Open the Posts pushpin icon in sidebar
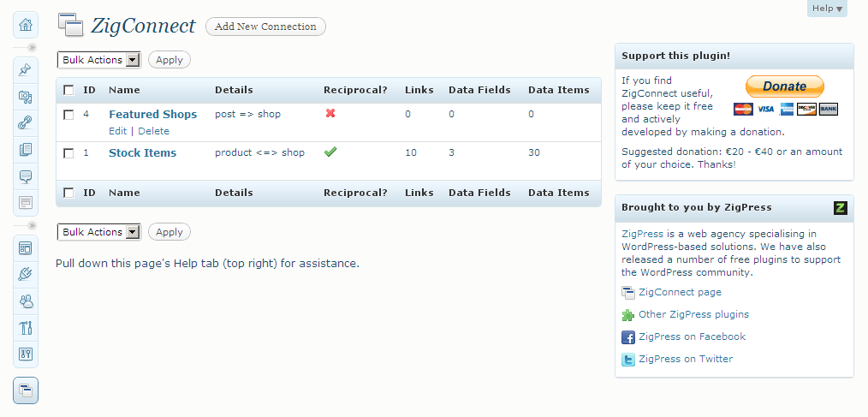868x417 pixels. pyautogui.click(x=26, y=70)
